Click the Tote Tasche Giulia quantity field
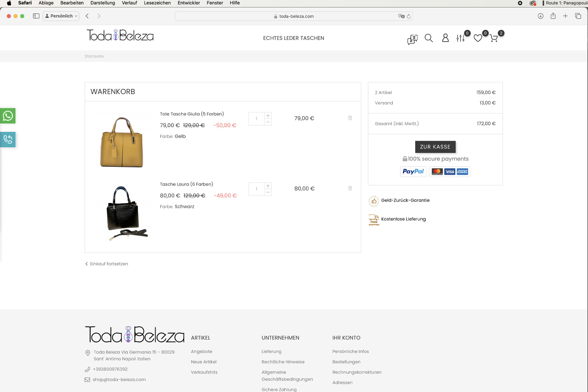The width and height of the screenshot is (588, 392). click(256, 119)
